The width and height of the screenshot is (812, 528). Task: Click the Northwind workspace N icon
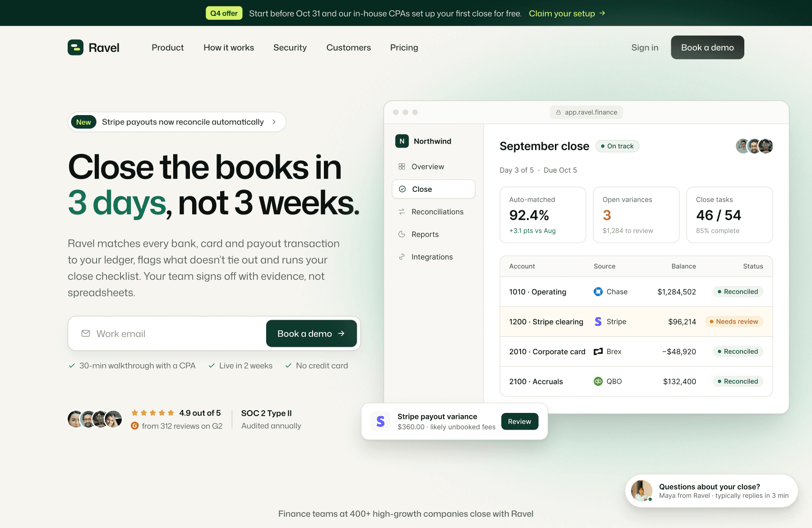[x=402, y=141]
